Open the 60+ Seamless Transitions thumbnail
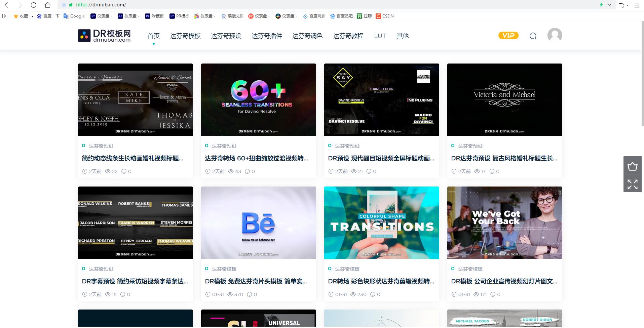The width and height of the screenshot is (644, 328). tap(258, 99)
